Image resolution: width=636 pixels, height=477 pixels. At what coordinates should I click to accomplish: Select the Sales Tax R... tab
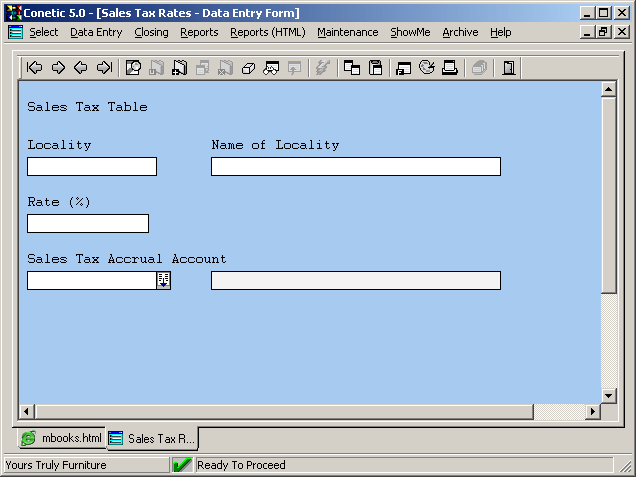pos(152,438)
